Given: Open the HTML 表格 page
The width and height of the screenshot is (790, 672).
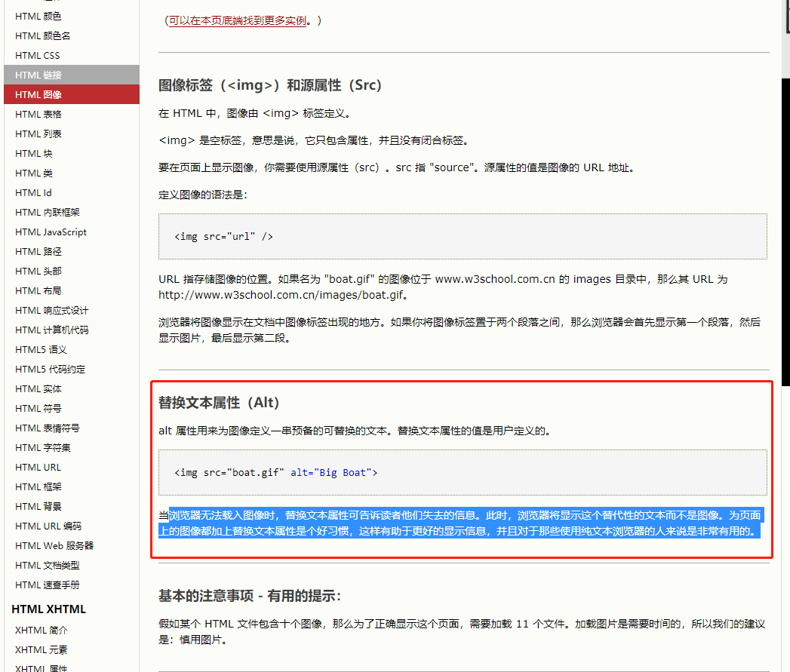Looking at the screenshot, I should tap(35, 114).
